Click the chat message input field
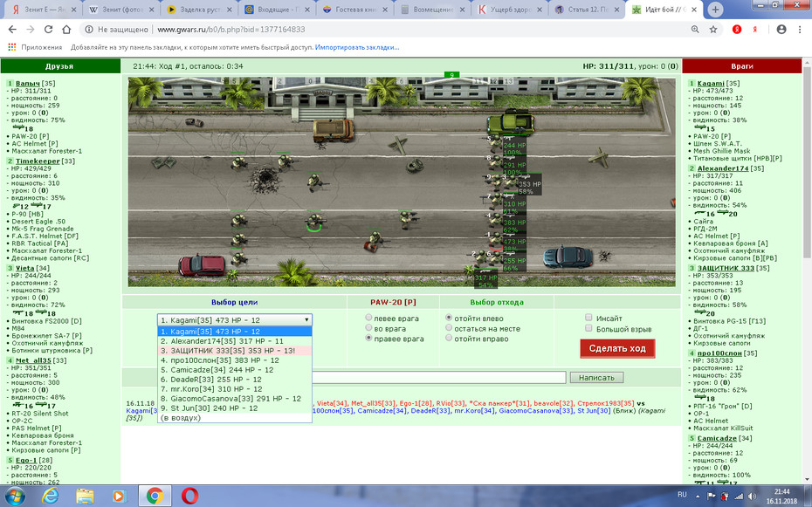The width and height of the screenshot is (812, 507). point(439,378)
